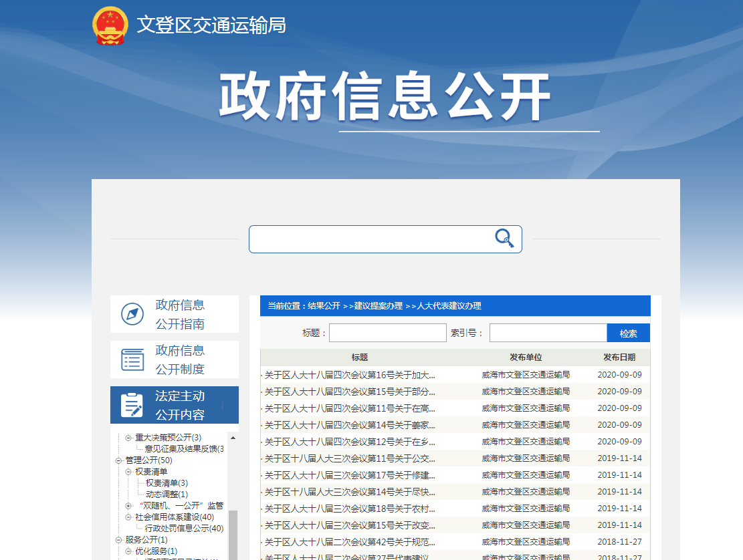Click the 检索 search button
743x560 pixels.
click(x=628, y=333)
